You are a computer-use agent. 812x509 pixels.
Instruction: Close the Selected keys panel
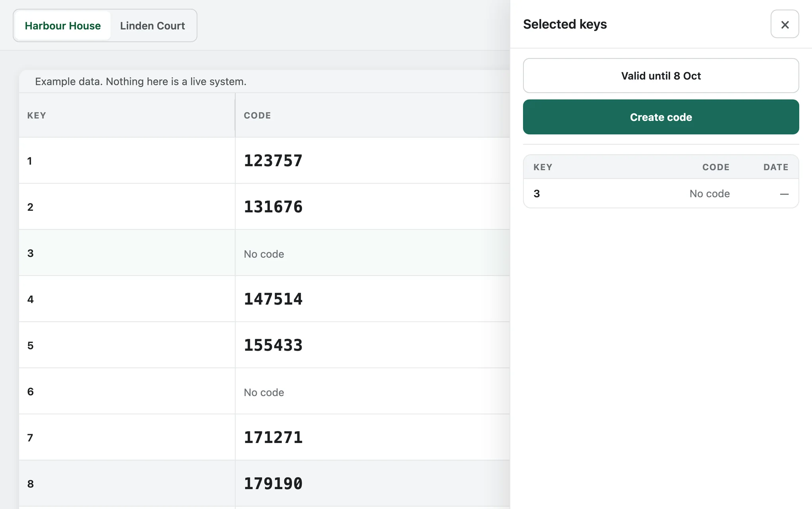point(785,24)
